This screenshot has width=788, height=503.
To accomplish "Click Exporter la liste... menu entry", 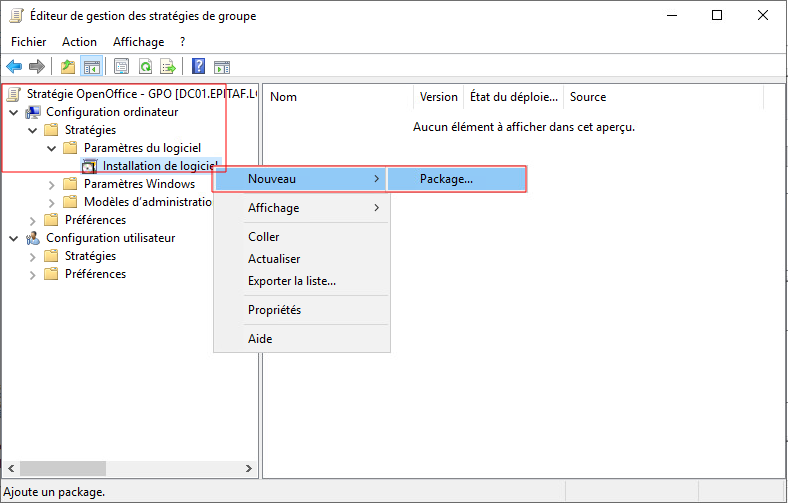I will (x=291, y=281).
